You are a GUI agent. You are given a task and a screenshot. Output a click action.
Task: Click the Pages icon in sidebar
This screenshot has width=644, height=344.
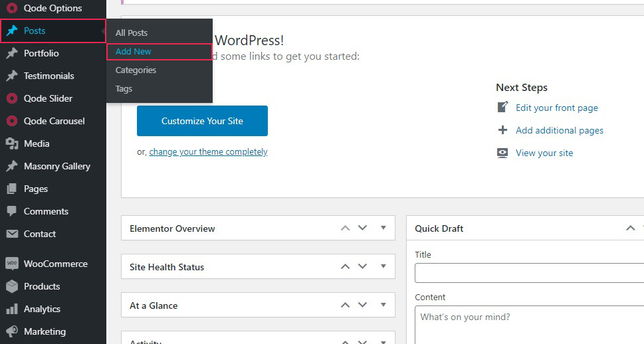[12, 189]
